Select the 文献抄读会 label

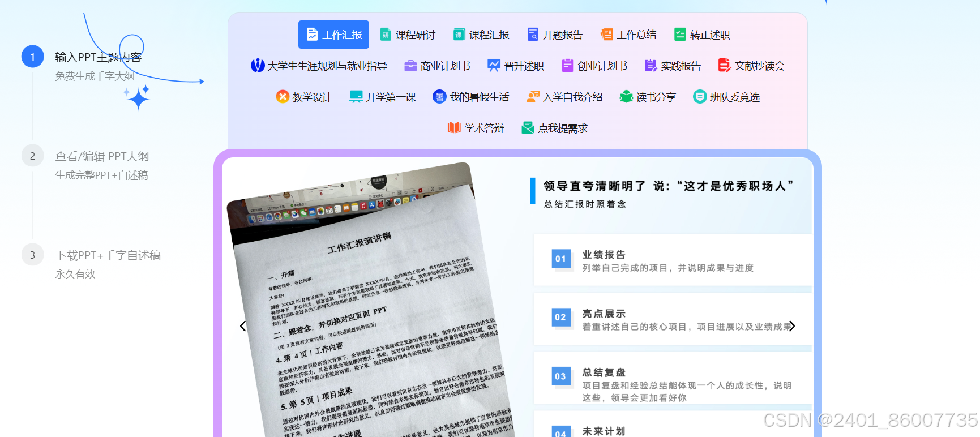click(760, 66)
